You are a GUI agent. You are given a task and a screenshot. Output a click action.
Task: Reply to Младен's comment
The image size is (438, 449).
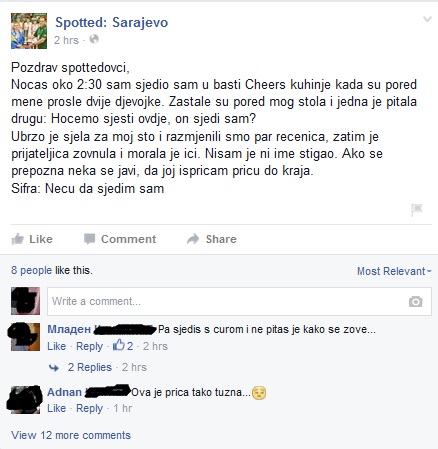(x=89, y=347)
